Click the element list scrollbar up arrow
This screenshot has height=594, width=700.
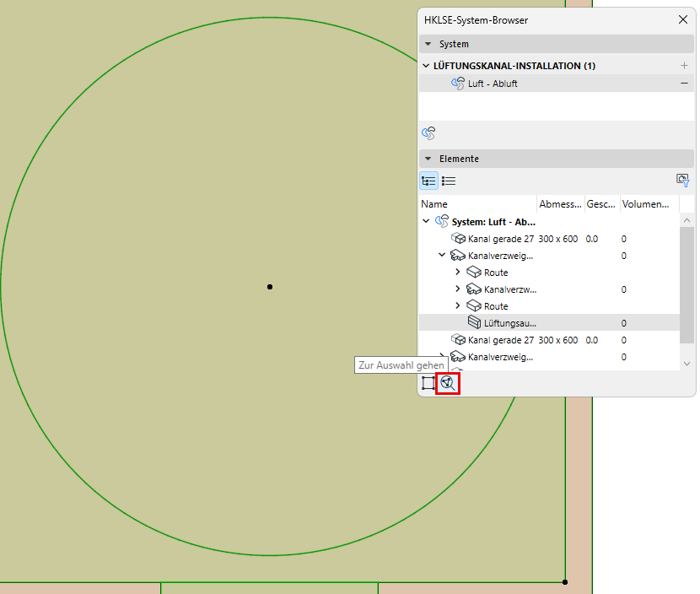(x=687, y=220)
